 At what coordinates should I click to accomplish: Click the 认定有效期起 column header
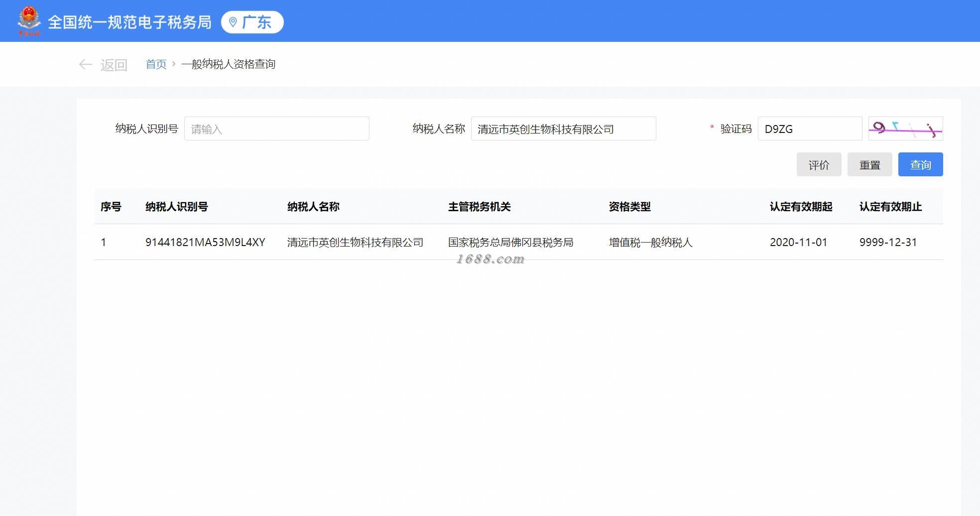click(801, 207)
